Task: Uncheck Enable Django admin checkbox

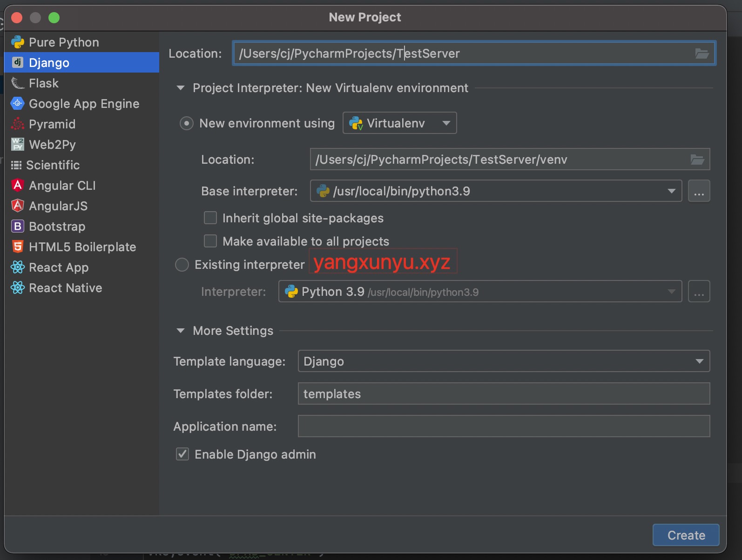Action: tap(182, 454)
